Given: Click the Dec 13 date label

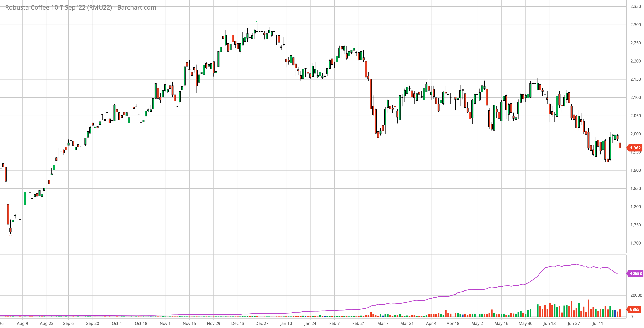Looking at the screenshot, I should (x=238, y=324).
